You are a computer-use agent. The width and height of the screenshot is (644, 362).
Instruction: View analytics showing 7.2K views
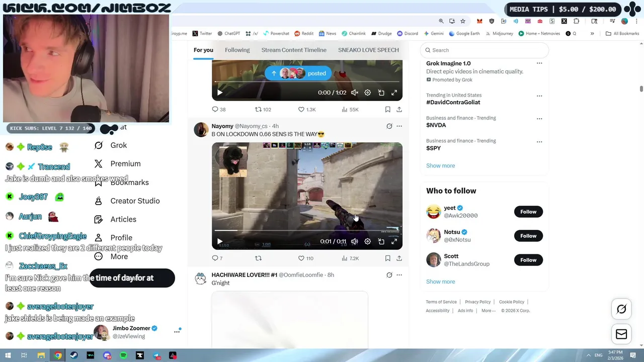coord(350,258)
